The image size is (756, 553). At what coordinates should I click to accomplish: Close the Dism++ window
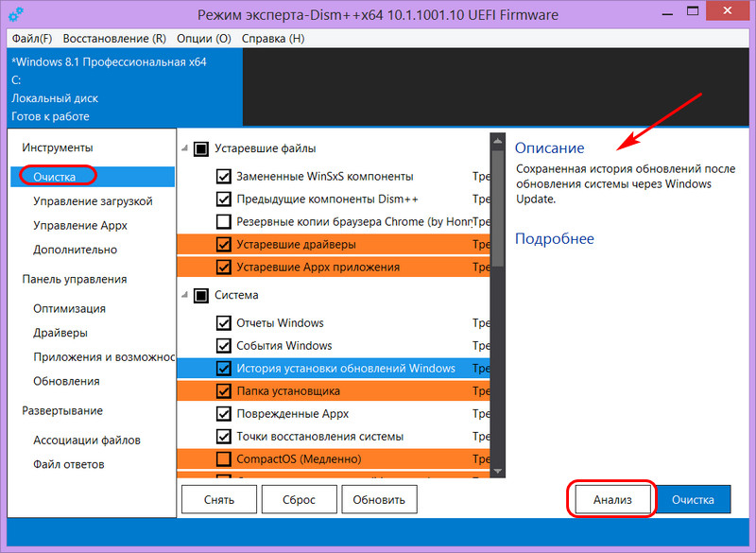pos(727,11)
